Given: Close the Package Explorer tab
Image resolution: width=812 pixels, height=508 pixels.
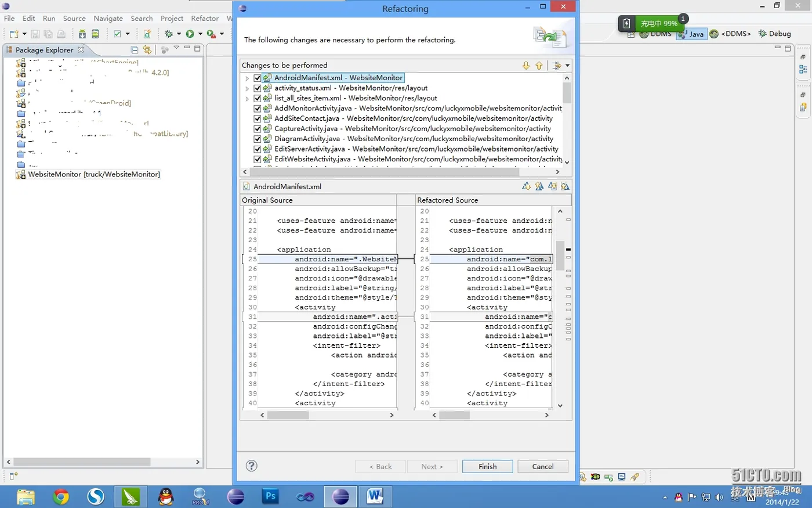Looking at the screenshot, I should [81, 50].
